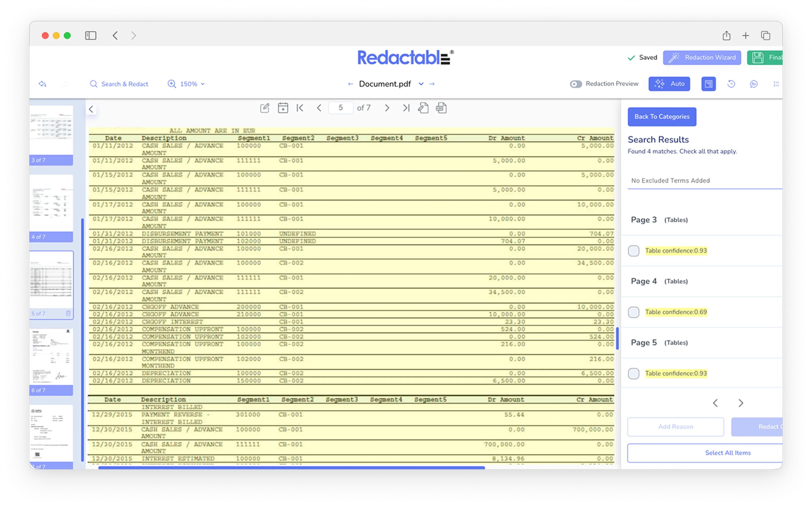Open Search & Redact tool
Image resolution: width=812 pixels, height=507 pixels.
pos(119,84)
